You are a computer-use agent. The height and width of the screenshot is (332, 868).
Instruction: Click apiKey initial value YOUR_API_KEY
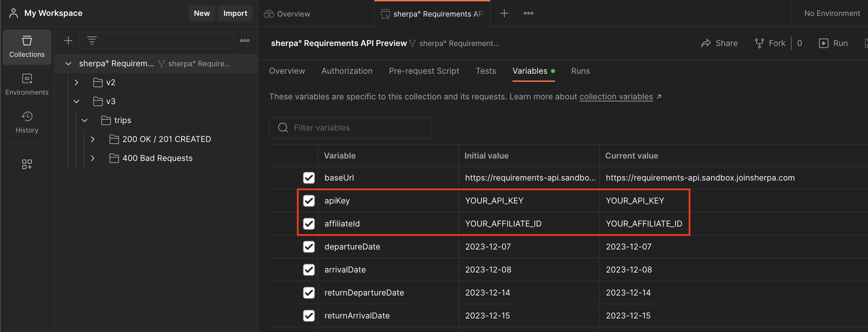(494, 201)
